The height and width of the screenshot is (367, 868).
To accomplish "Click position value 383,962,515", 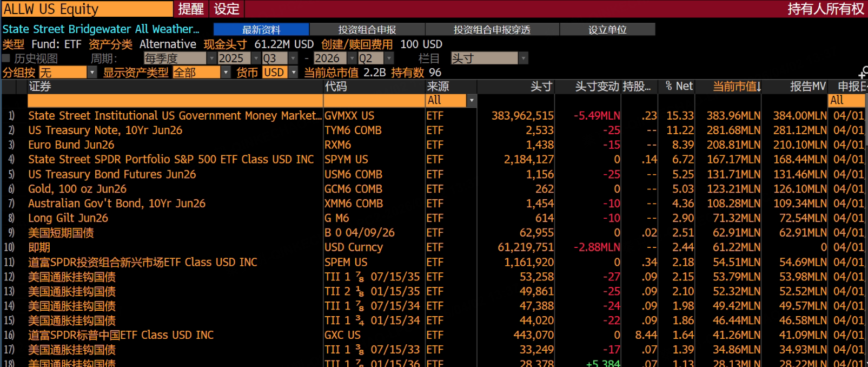I will (x=522, y=115).
